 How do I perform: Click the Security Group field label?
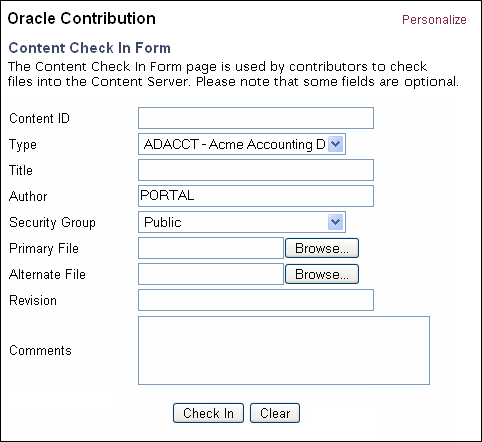pyautogui.click(x=52, y=222)
